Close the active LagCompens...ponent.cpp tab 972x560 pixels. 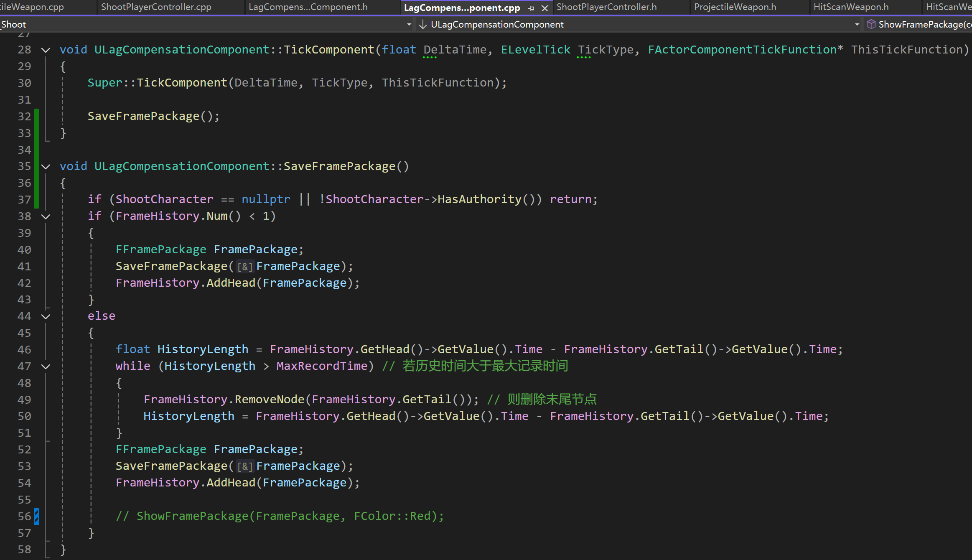(x=545, y=8)
